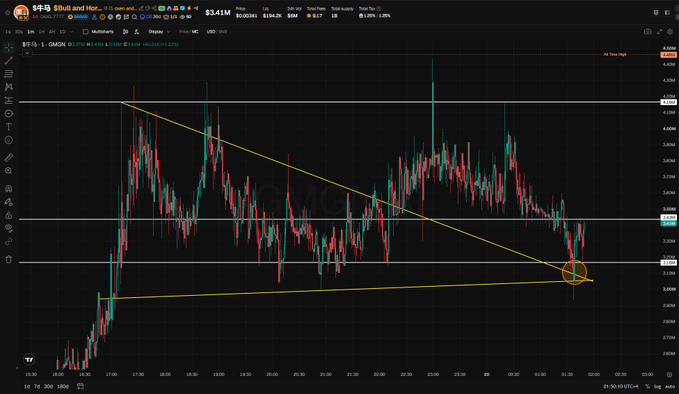The height and width of the screenshot is (394, 679).
Task: Switch currency to BNB
Action: tap(222, 32)
